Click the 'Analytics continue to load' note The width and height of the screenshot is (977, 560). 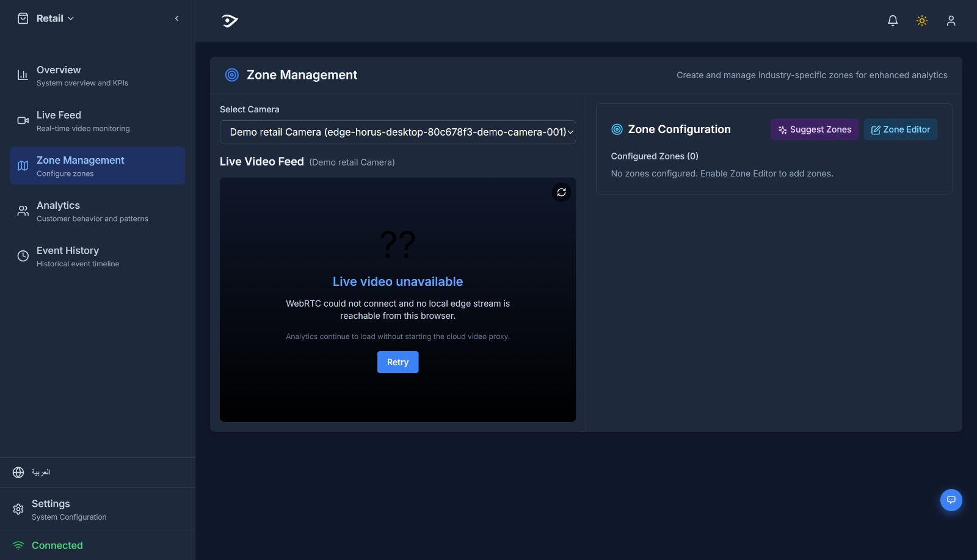coord(398,336)
